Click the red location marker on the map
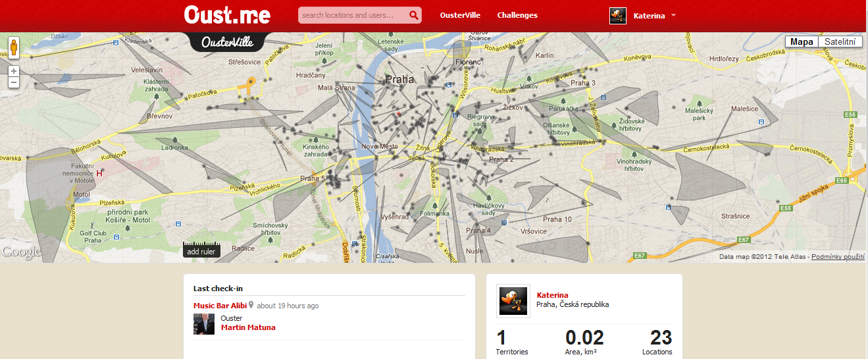 (398, 113)
